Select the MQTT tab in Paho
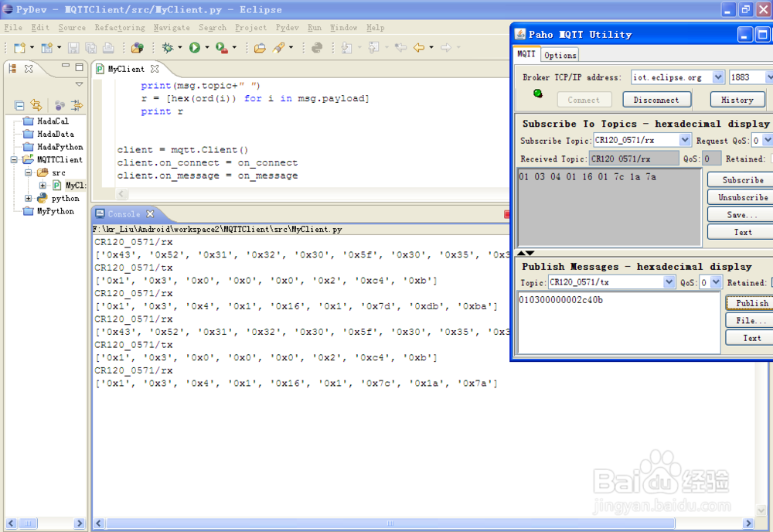The width and height of the screenshot is (773, 532). pyautogui.click(x=526, y=54)
